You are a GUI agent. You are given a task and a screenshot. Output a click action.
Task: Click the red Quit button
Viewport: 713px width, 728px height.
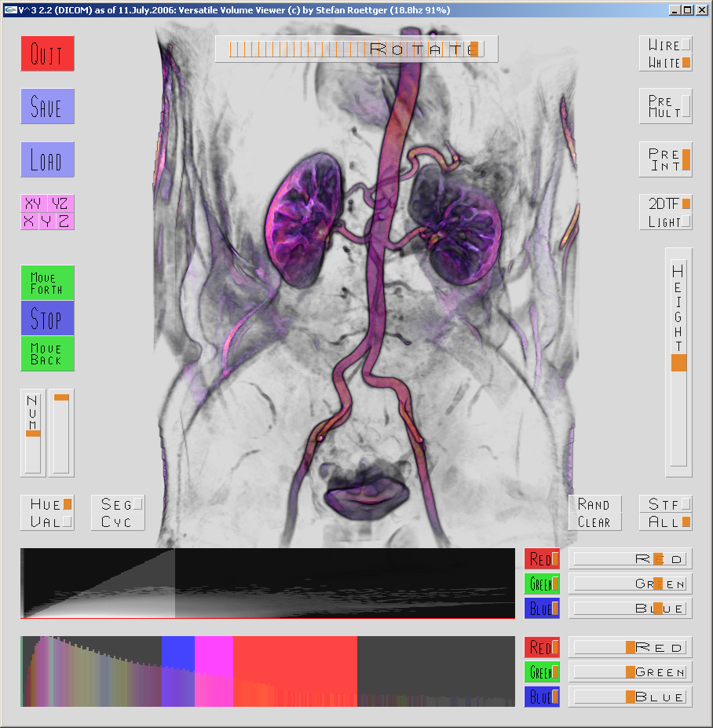[x=47, y=53]
